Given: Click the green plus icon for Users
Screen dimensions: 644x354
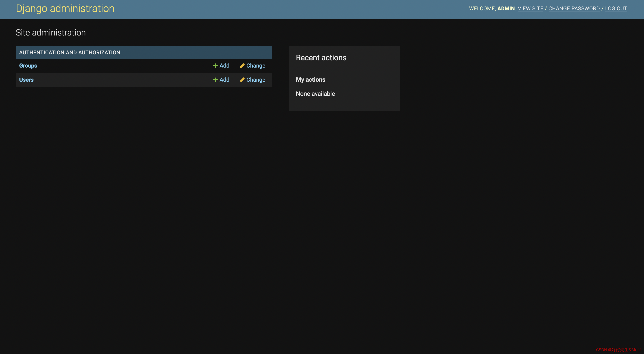Looking at the screenshot, I should (x=215, y=80).
